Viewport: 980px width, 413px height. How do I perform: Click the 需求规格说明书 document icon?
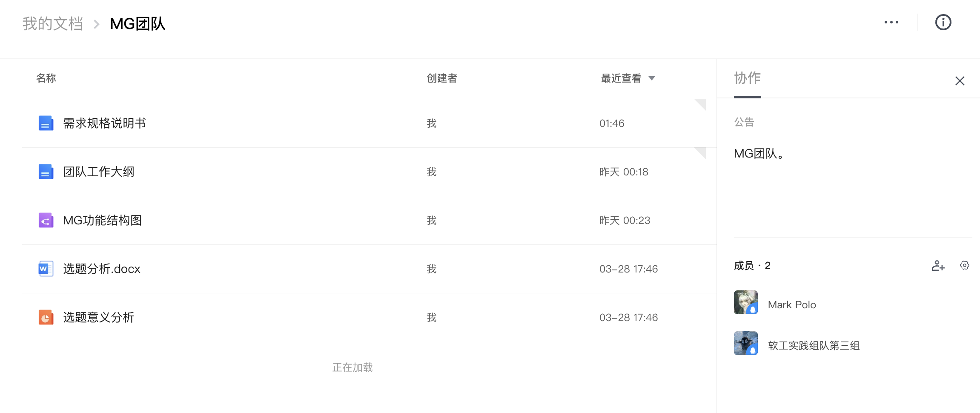point(46,123)
